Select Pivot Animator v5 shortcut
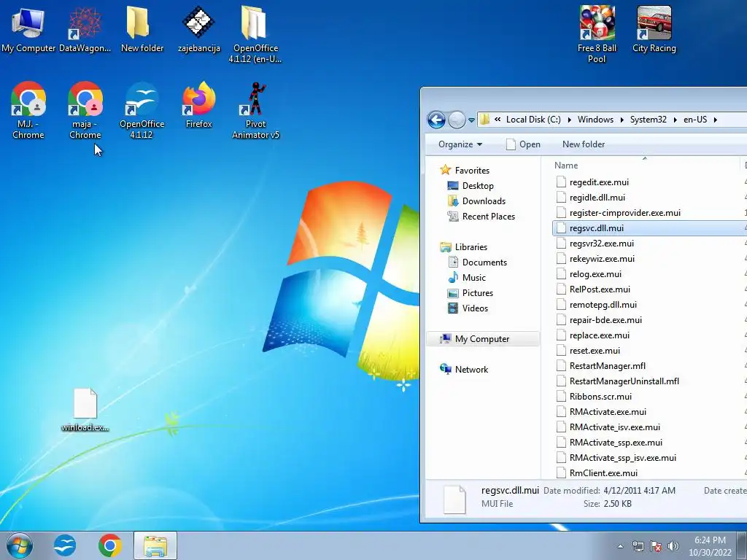Viewport: 747px width, 560px height. (255, 110)
